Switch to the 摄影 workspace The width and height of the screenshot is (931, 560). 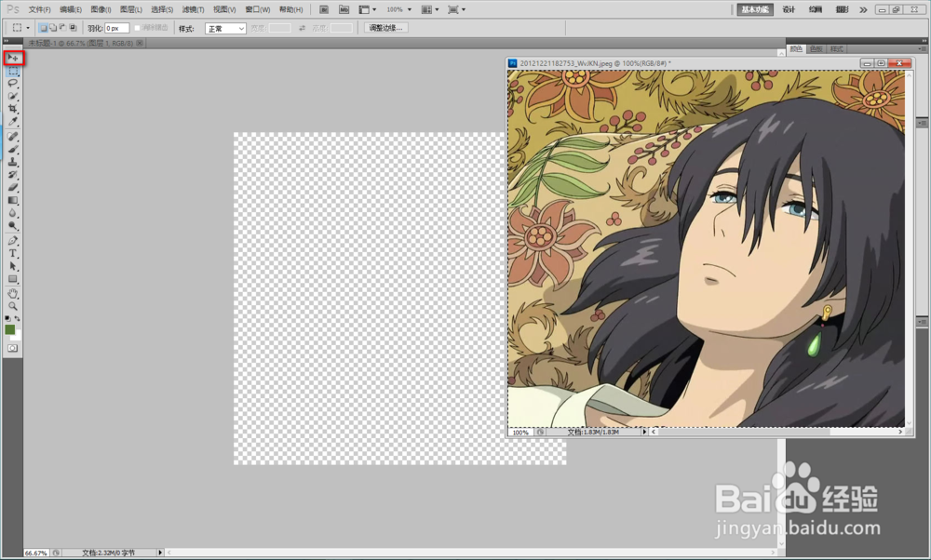point(842,9)
